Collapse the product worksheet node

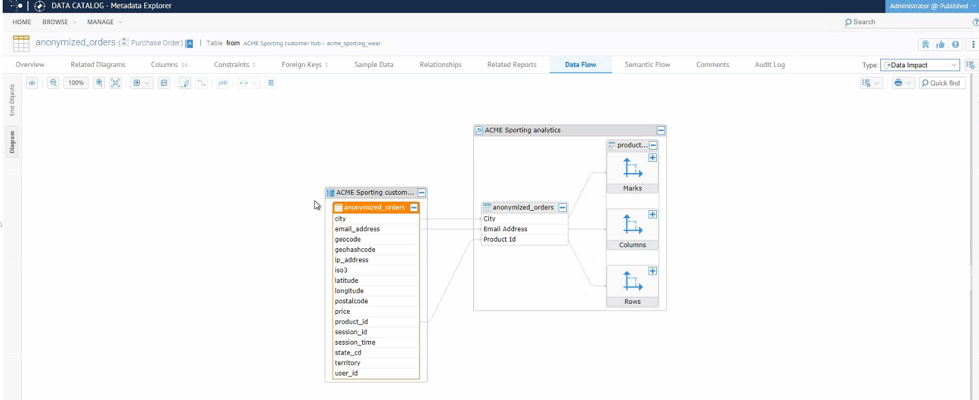click(x=653, y=145)
